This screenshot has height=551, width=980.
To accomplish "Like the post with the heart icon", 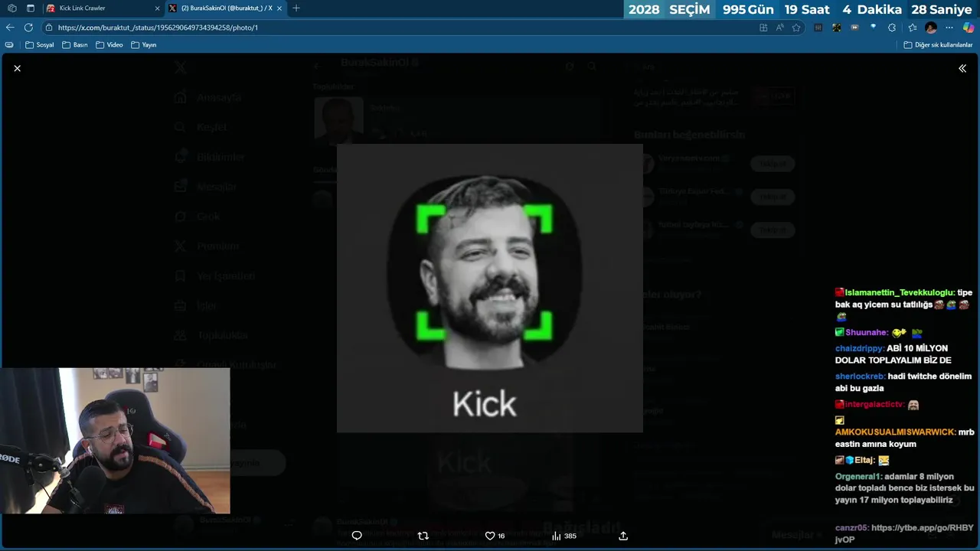I will coord(490,536).
